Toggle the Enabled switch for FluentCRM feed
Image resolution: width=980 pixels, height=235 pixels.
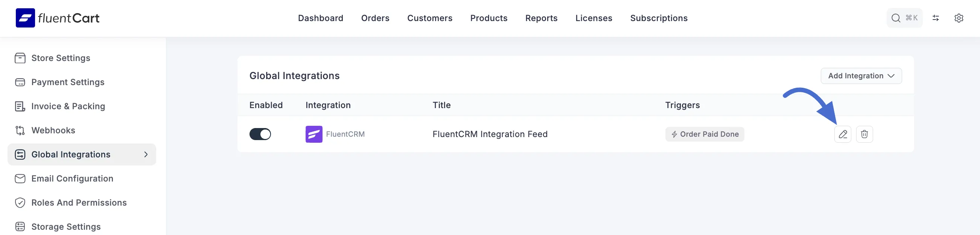pos(260,134)
